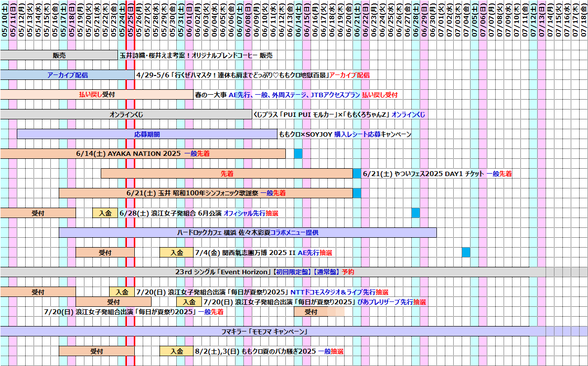Viewport: 588px width, 366px height.
Task: Click the オリジナルブレンドコーヒー 販売 label
Action: tap(196, 55)
